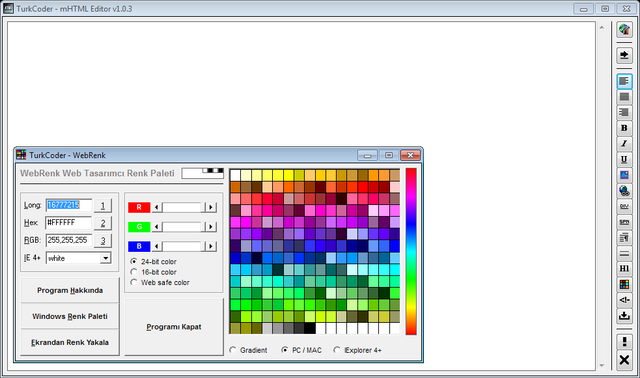Click the WebRenk window title bar icon
Screen dimensions: 640x378
pyautogui.click(x=21, y=155)
